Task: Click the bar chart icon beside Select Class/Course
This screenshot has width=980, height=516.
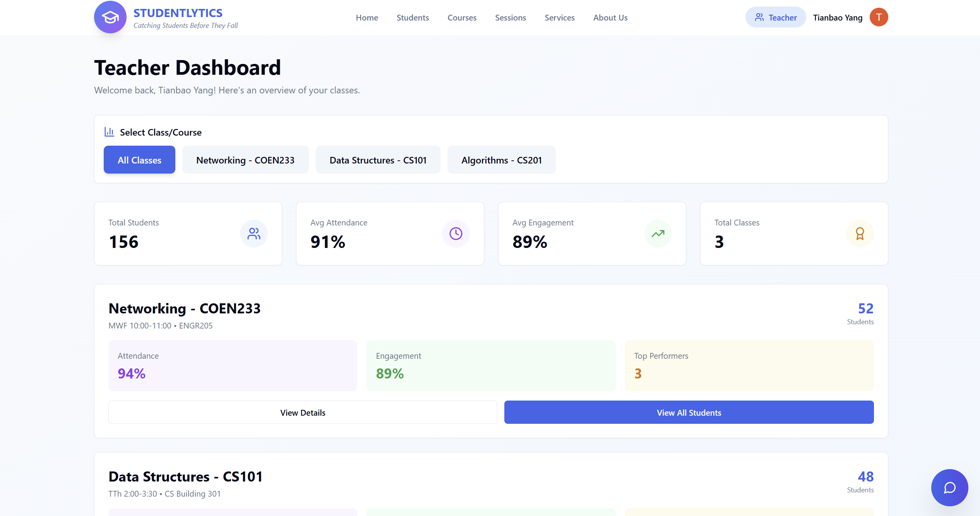Action: [109, 132]
